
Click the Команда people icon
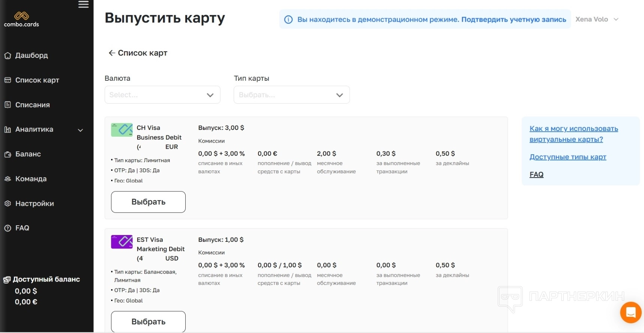pos(8,179)
